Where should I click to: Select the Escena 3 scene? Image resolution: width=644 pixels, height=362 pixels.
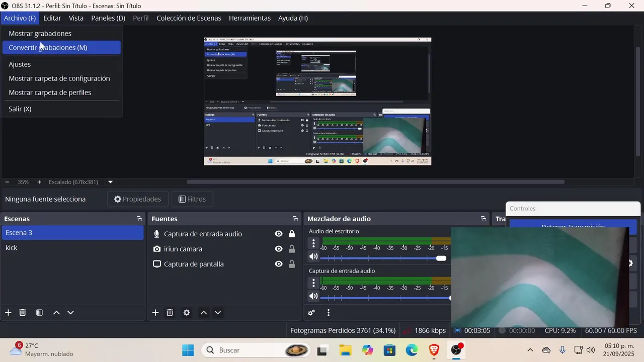pos(73,233)
